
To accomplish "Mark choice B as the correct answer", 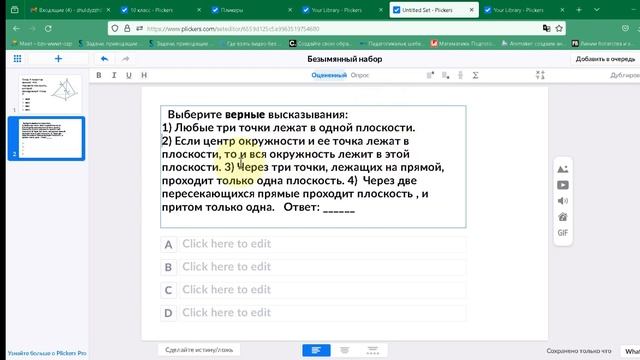I will click(x=168, y=267).
